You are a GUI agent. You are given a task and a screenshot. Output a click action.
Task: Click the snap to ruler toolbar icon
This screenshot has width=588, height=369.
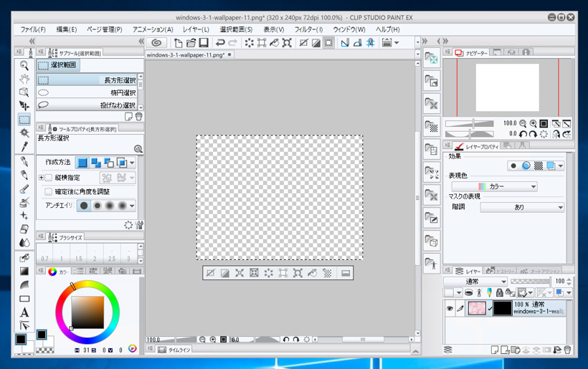point(345,43)
